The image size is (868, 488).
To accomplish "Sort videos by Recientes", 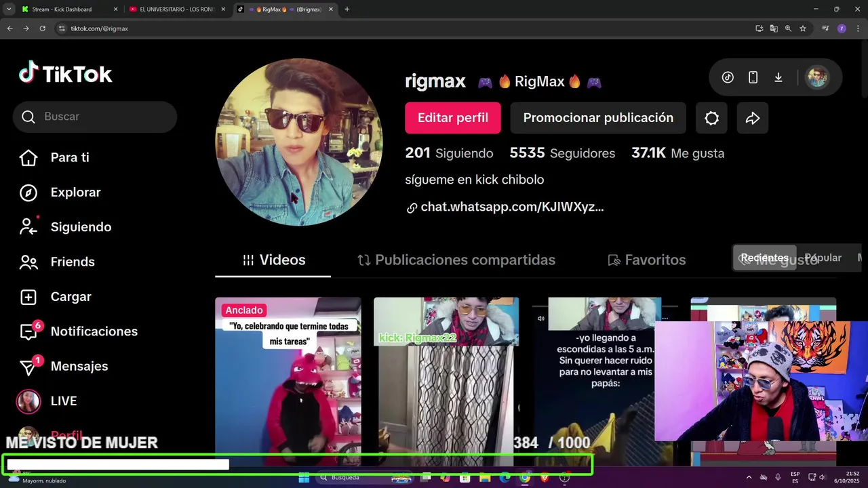I will (764, 258).
